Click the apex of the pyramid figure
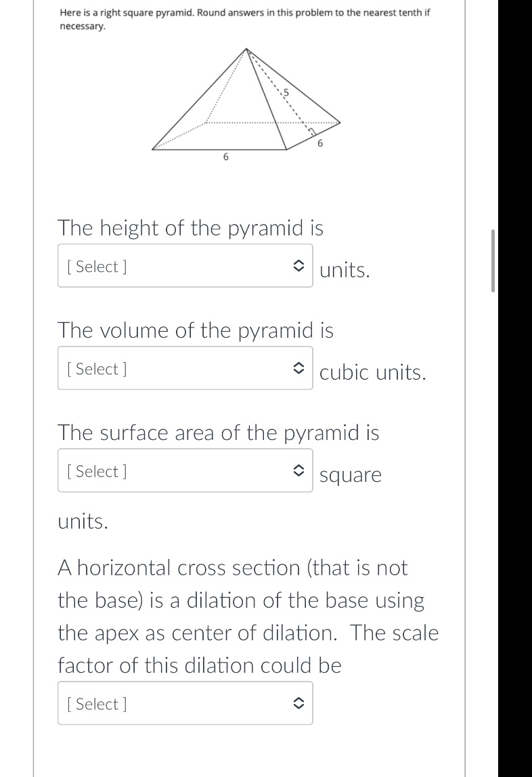The image size is (532, 777). (246, 49)
